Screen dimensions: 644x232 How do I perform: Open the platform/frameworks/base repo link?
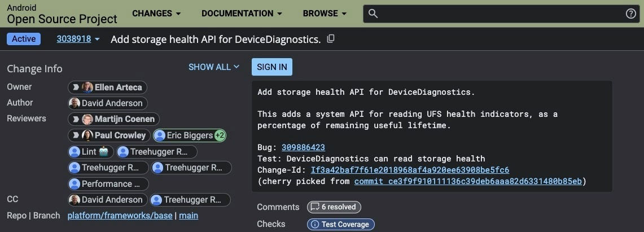coord(120,216)
